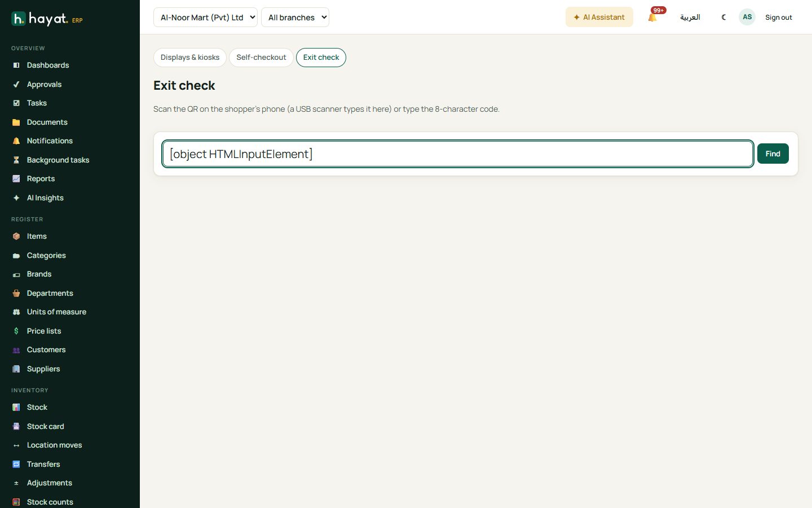Click the AS user avatar
Viewport: 812px width, 508px height.
click(x=747, y=17)
